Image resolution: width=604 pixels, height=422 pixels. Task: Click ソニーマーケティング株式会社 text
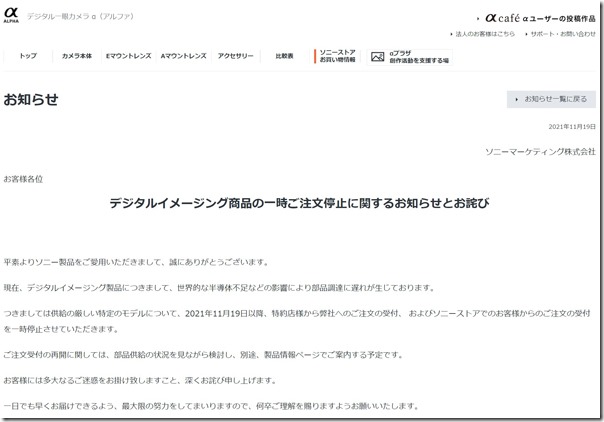coord(540,151)
